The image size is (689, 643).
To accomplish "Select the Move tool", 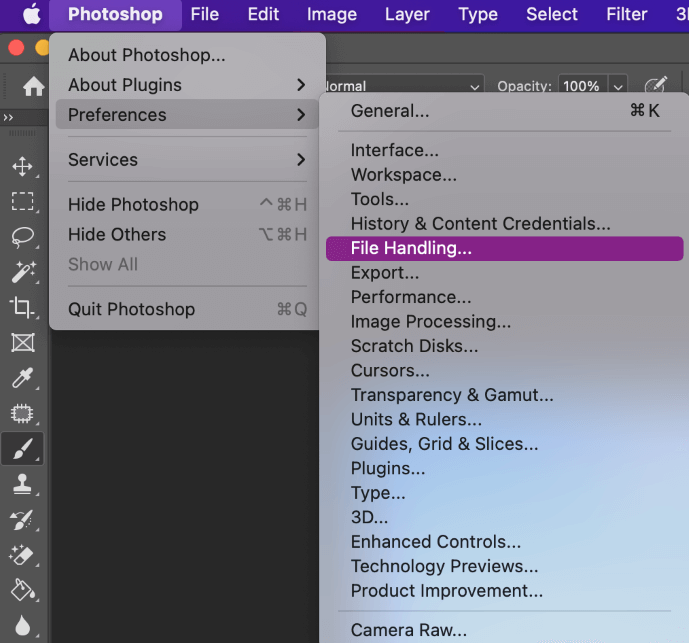I will (x=22, y=166).
